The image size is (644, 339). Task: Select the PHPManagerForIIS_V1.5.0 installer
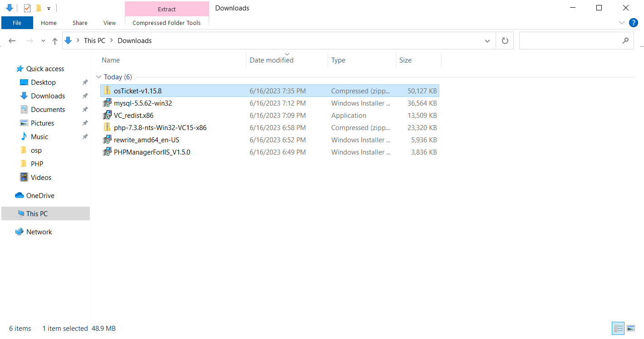270,152
